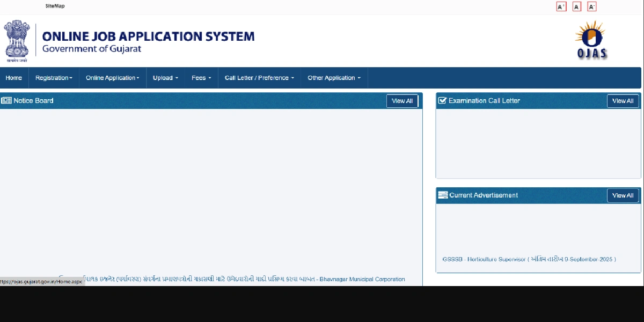Click the Examination Call Letter checkmark icon
The width and height of the screenshot is (644, 322).
coord(442,101)
